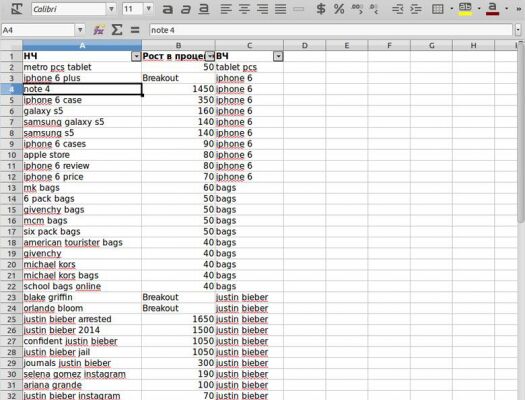525x400 pixels.
Task: Click the Sum sigma icon
Action: [117, 30]
